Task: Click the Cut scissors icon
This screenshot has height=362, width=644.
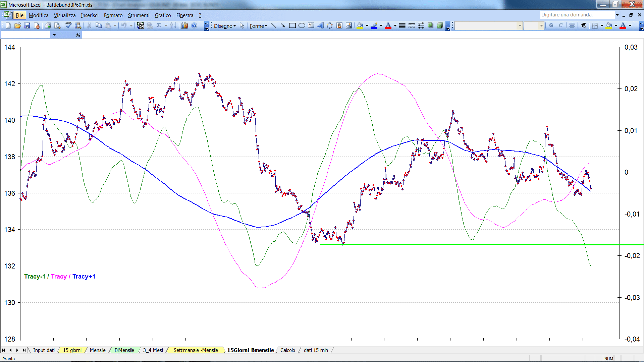Action: [x=89, y=25]
